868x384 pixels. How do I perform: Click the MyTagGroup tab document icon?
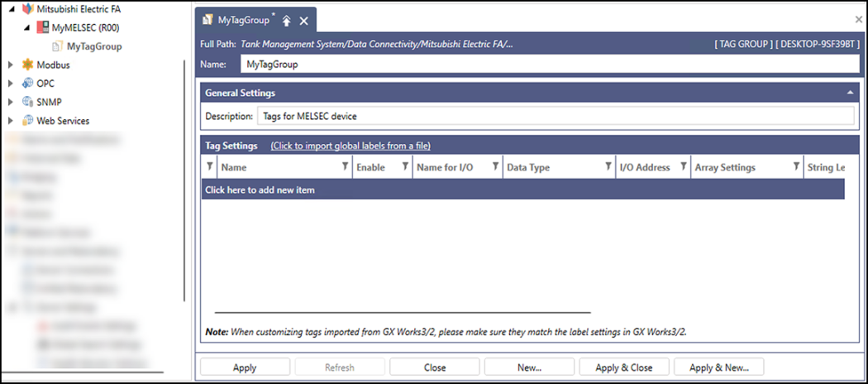pos(207,20)
